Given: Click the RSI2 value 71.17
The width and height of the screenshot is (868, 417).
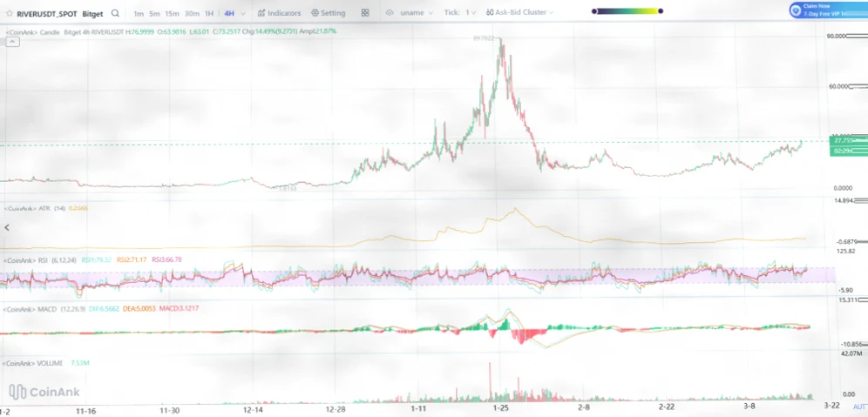Looking at the screenshot, I should coord(132,259).
